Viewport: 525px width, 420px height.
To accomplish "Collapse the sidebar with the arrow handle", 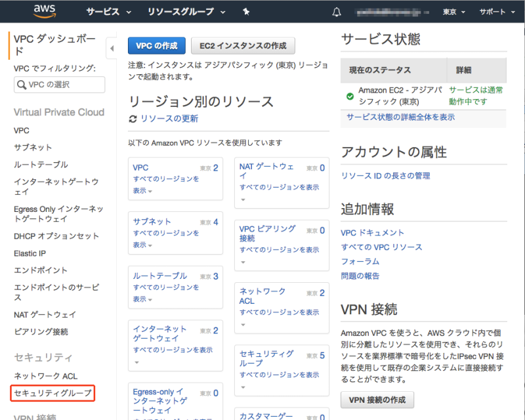I will (112, 49).
